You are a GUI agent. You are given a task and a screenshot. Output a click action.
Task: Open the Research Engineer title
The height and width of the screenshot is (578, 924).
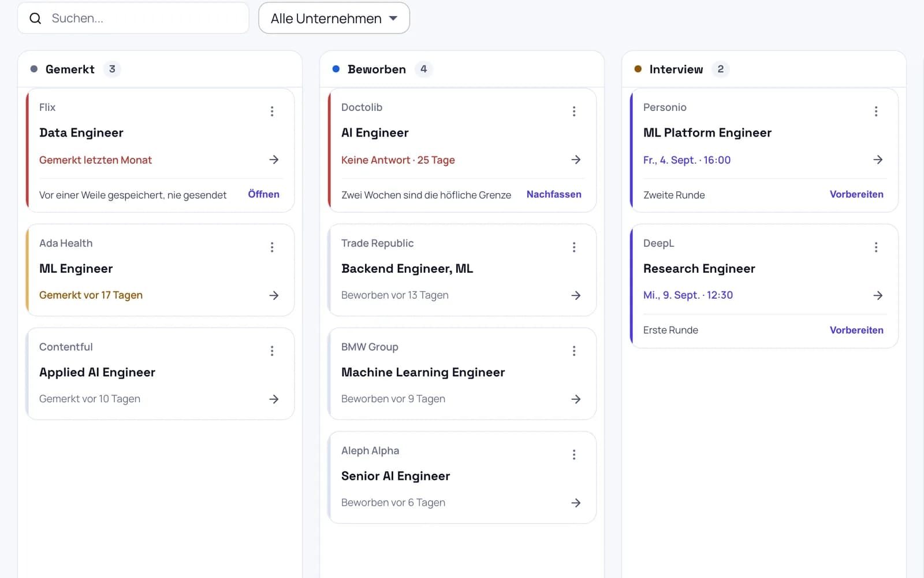pos(699,269)
